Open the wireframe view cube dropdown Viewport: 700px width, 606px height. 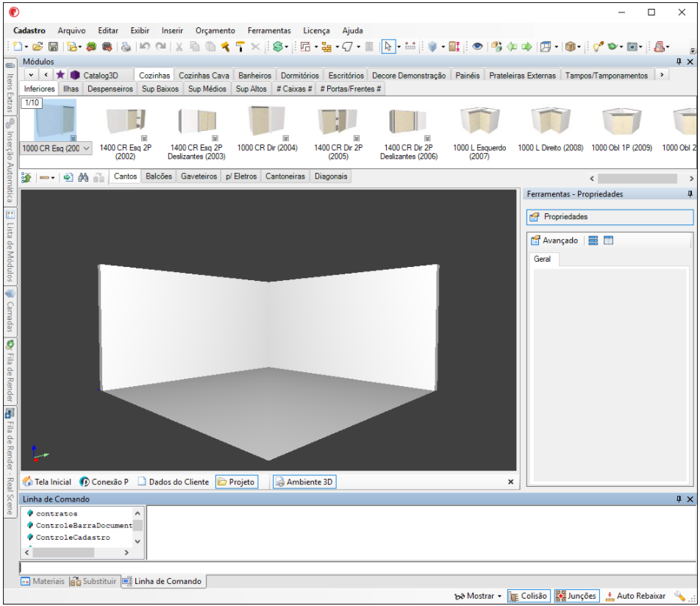[x=556, y=47]
